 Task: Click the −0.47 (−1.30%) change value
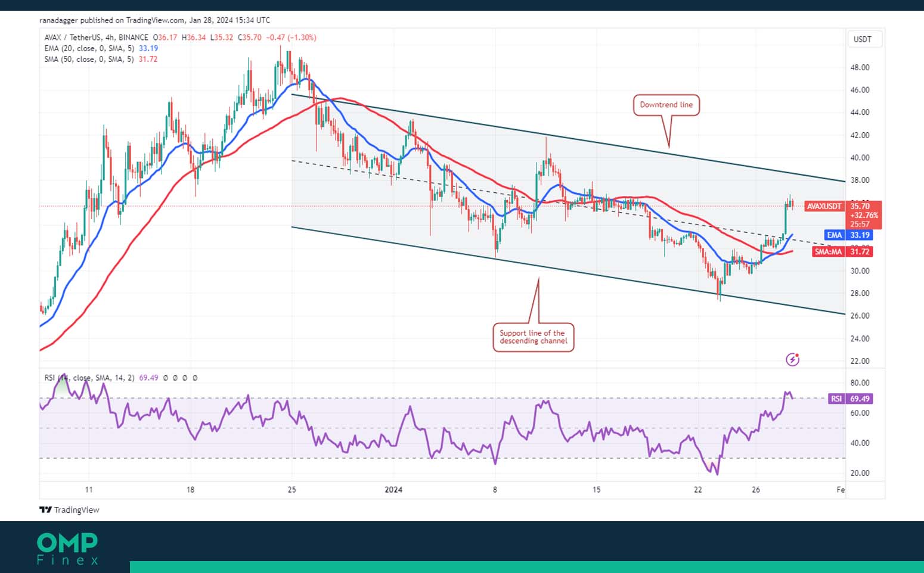[291, 37]
